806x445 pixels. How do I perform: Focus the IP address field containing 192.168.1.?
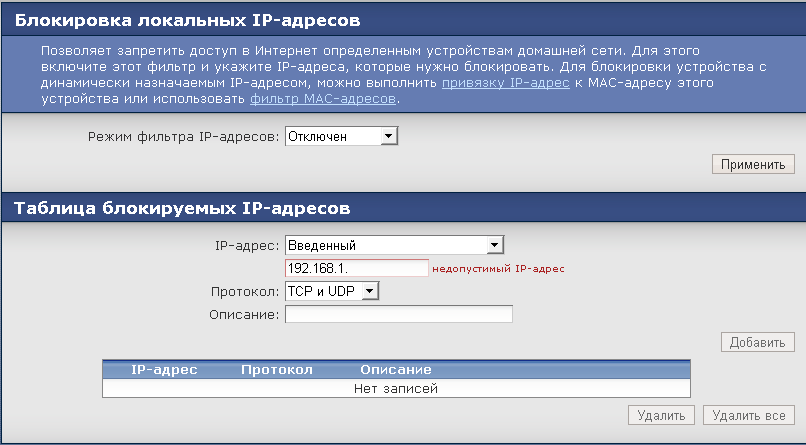coord(356,268)
